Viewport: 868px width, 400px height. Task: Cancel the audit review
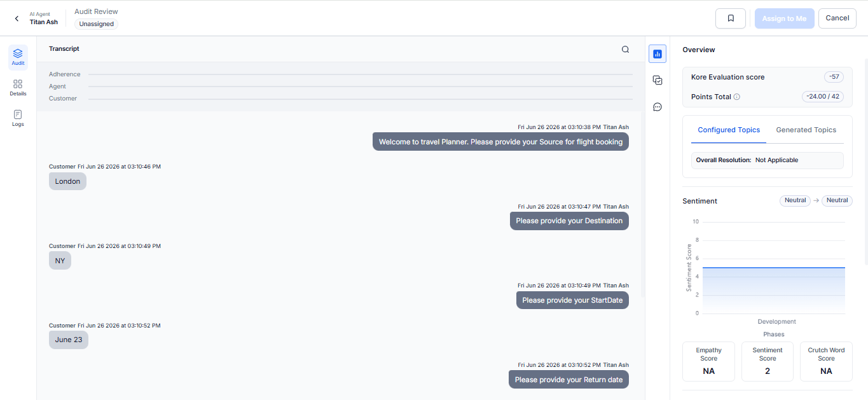click(x=837, y=18)
